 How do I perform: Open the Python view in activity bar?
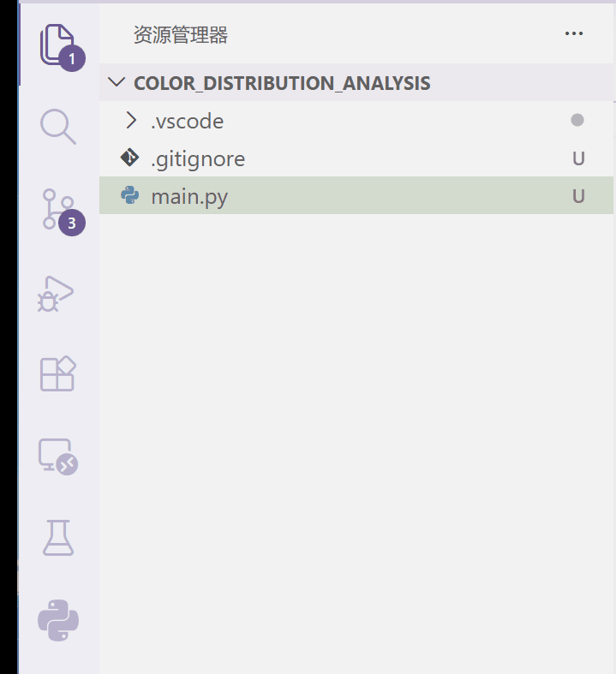coord(57,619)
